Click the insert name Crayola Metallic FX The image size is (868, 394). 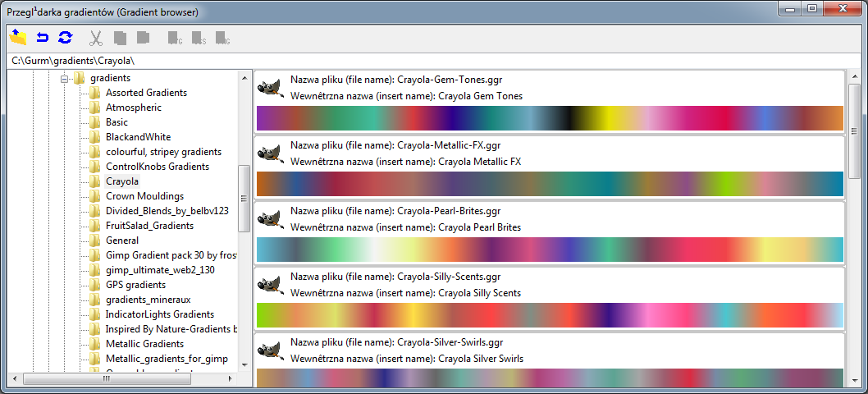(479, 162)
